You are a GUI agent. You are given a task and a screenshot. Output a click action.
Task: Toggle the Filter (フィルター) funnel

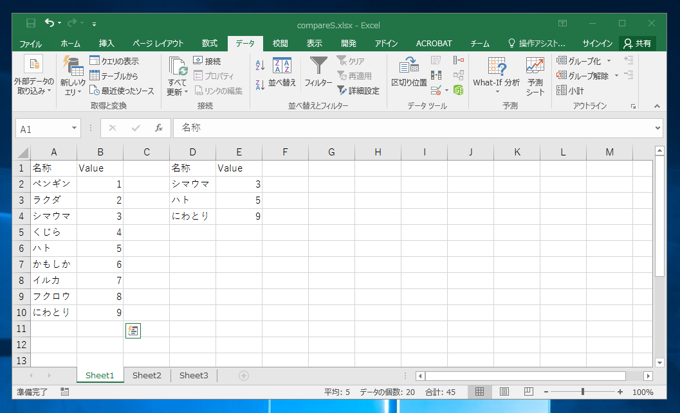[x=318, y=72]
